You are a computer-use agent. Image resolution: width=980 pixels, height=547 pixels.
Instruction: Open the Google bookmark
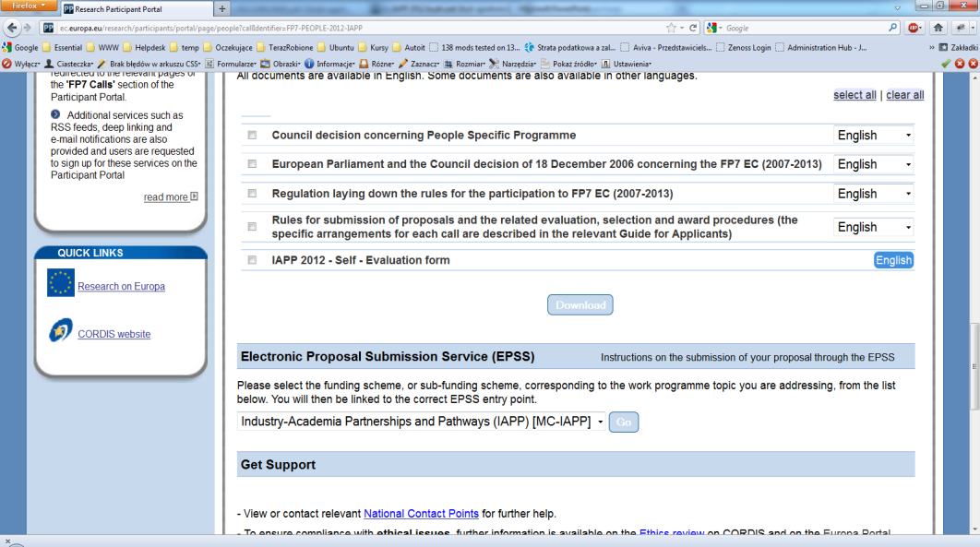(x=20, y=47)
